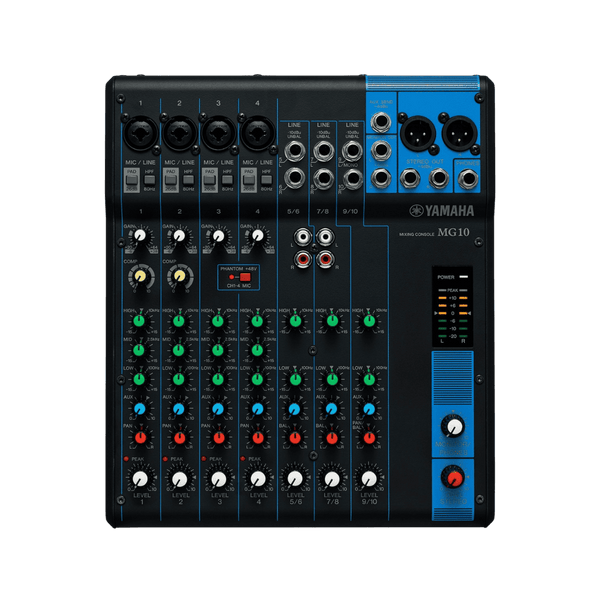Toggle the PAD switch on channel 3
The height and width of the screenshot is (600, 600).
pos(209,180)
